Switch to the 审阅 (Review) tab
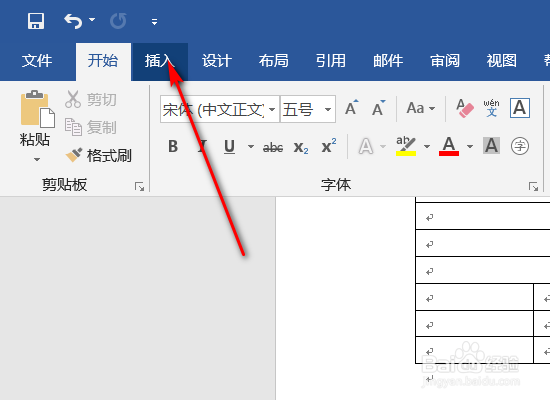 point(445,61)
